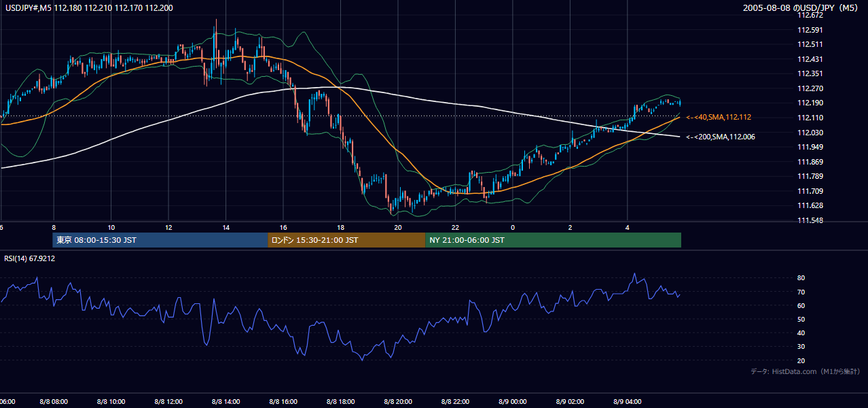Click the hour label 14 under the price chart
This screenshot has height=408, width=868.
225,227
